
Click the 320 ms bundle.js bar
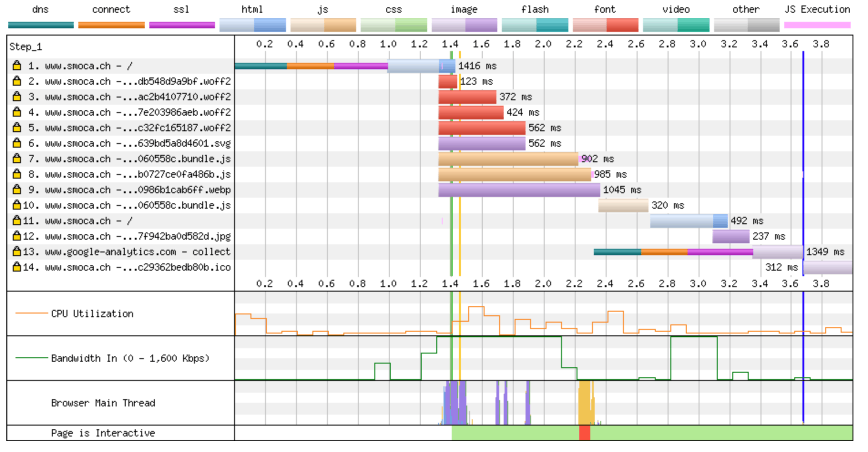(623, 205)
